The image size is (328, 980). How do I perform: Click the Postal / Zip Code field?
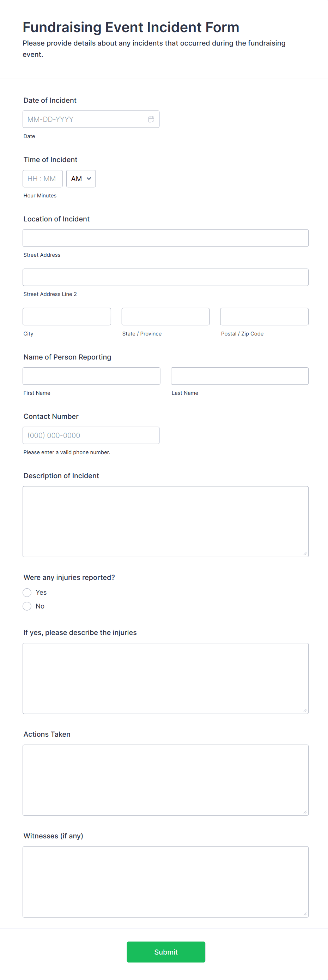click(x=264, y=316)
